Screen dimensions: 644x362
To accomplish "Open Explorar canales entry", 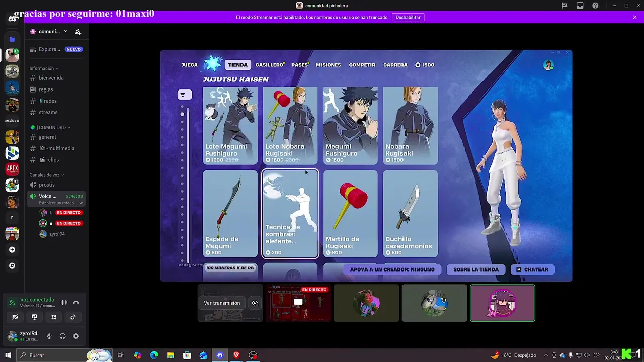I will (55, 49).
